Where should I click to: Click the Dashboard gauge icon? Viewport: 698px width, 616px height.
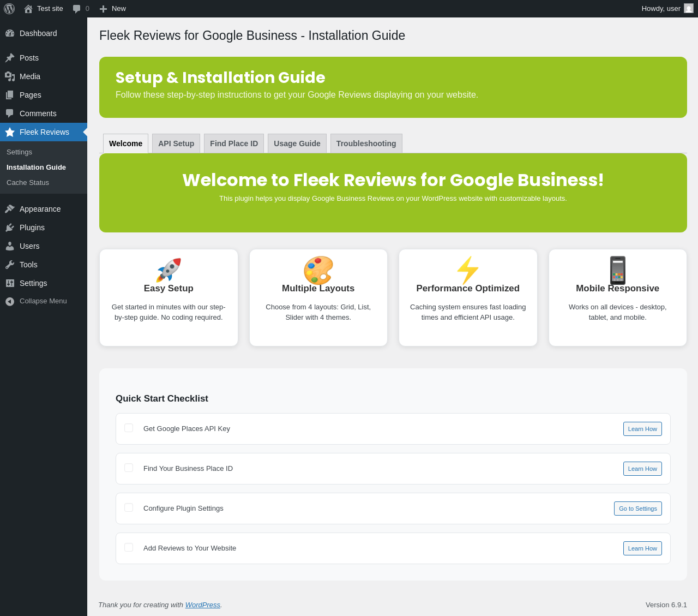click(x=10, y=33)
